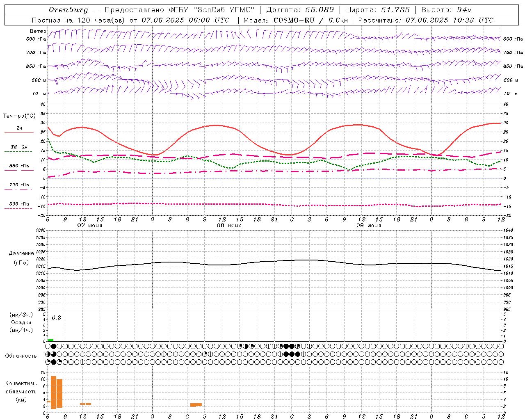Viewport: 525px width, 420px height.
Task: Click the thin orange bar near 12 UTC on 07 июня
Action: click(85, 404)
